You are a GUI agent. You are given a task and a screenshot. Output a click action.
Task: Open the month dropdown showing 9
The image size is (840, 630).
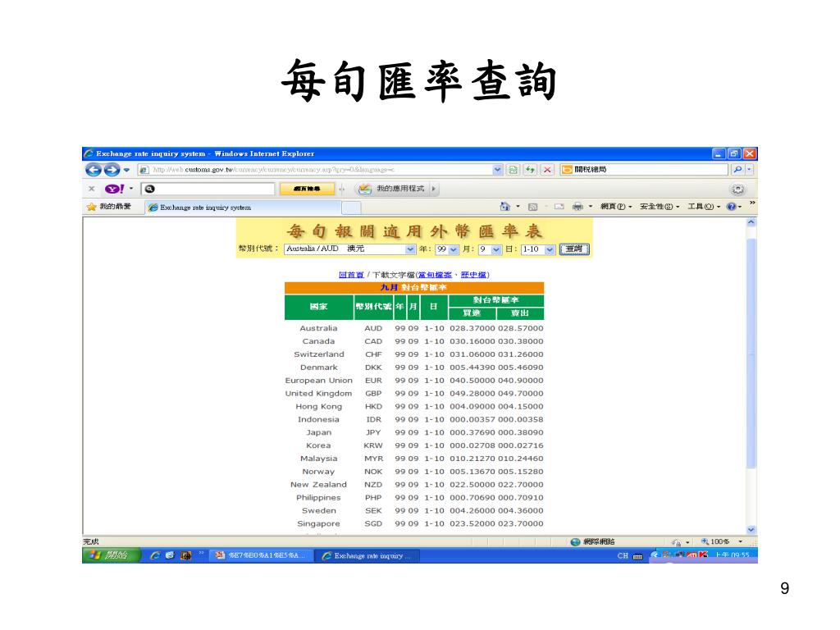coord(490,249)
